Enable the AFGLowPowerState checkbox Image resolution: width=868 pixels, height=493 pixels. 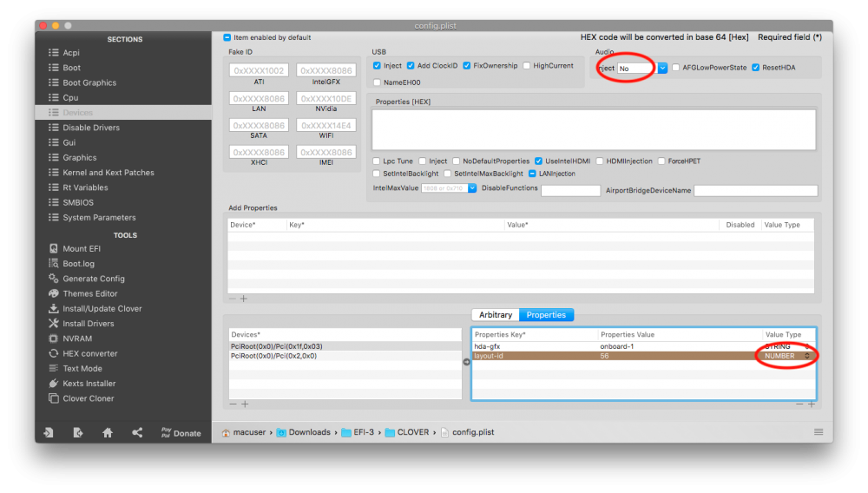click(x=675, y=68)
